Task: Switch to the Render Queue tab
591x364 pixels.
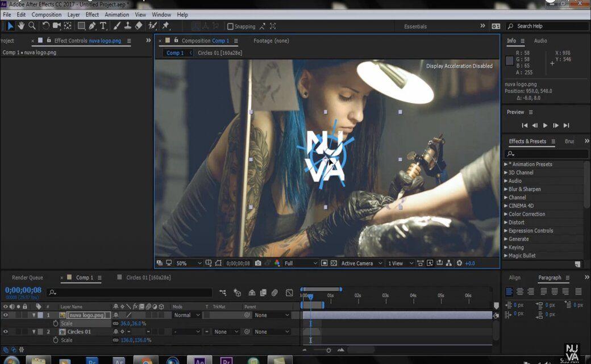Action: tap(27, 277)
